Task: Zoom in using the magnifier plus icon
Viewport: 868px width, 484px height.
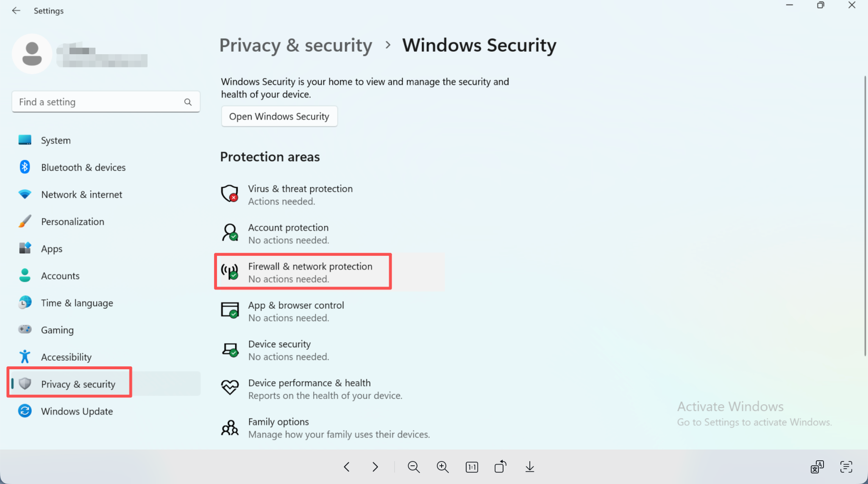Action: pyautogui.click(x=442, y=467)
